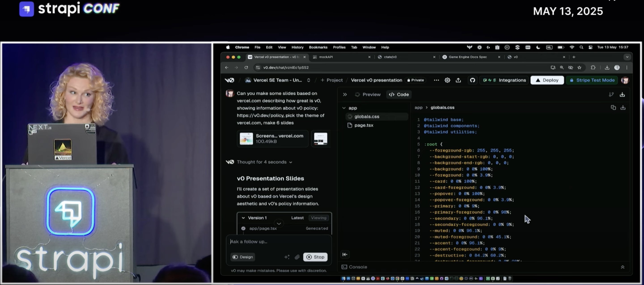The width and height of the screenshot is (644, 285).
Task: Copy globals.css contents with copy icon
Action: (613, 107)
